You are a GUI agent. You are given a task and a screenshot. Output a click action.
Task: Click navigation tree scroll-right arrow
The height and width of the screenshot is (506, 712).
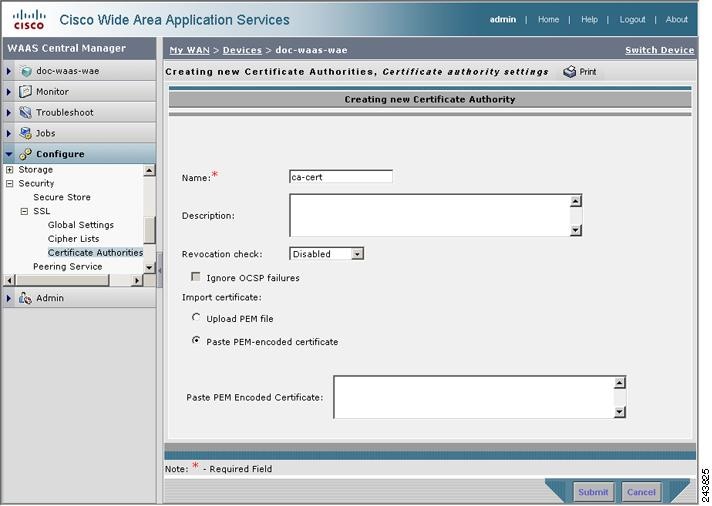(x=137, y=280)
